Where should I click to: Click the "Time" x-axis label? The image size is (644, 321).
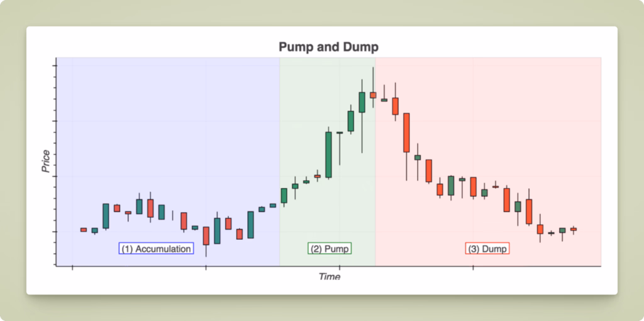(x=329, y=276)
